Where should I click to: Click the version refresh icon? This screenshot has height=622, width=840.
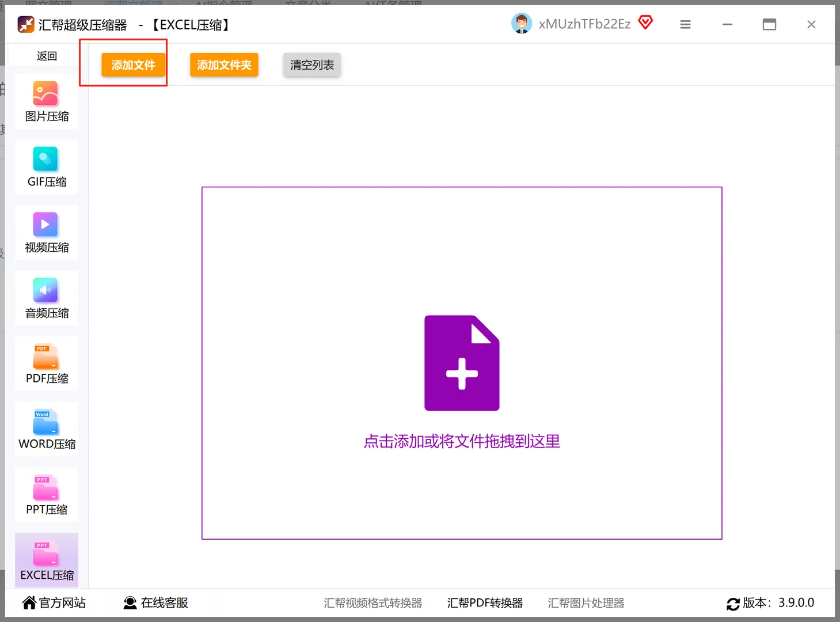pyautogui.click(x=732, y=604)
